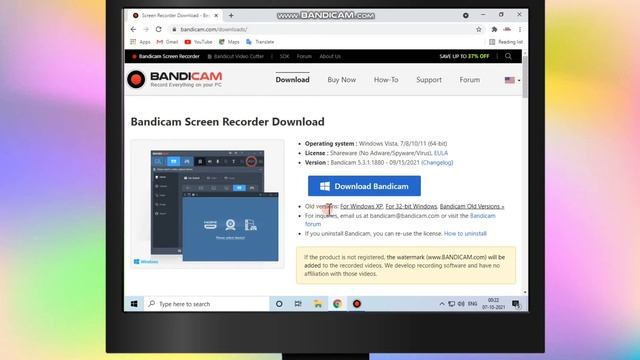Open the taskbar clock and date
The width and height of the screenshot is (640, 360).
tap(493, 304)
